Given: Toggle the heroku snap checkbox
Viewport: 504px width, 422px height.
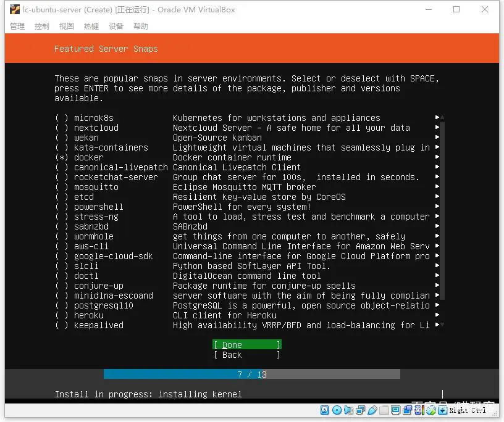Looking at the screenshot, I should [x=62, y=315].
